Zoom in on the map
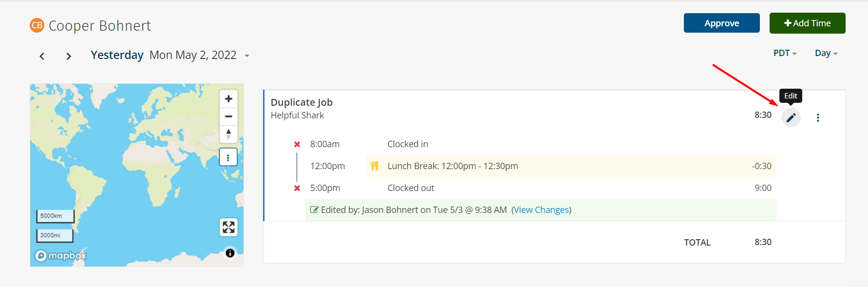The image size is (868, 287). click(228, 99)
